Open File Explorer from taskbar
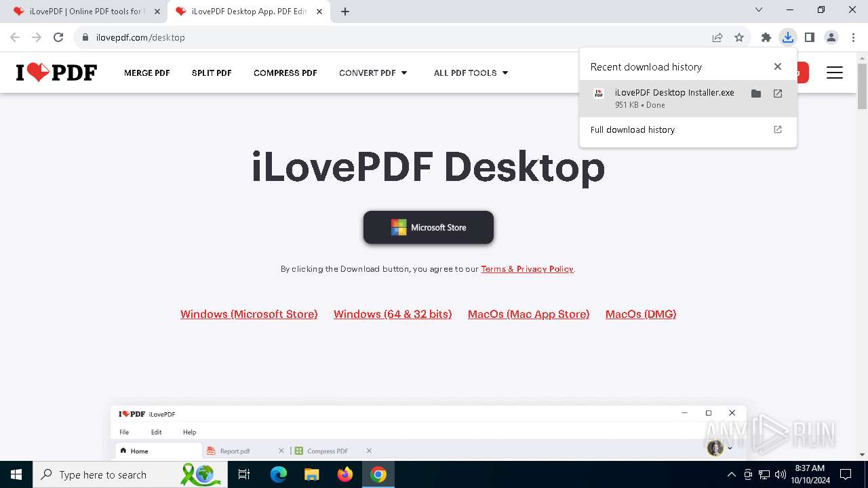This screenshot has height=488, width=868. coord(311,474)
